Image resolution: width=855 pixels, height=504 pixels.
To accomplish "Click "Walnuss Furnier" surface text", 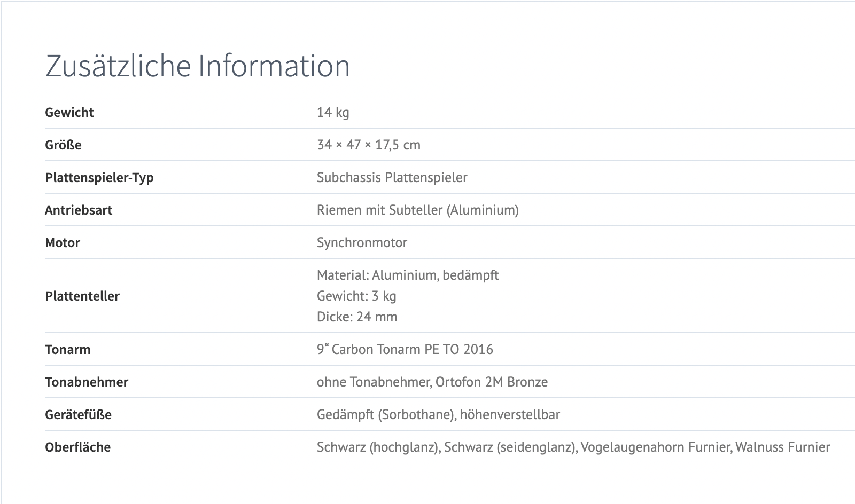I will 782,447.
